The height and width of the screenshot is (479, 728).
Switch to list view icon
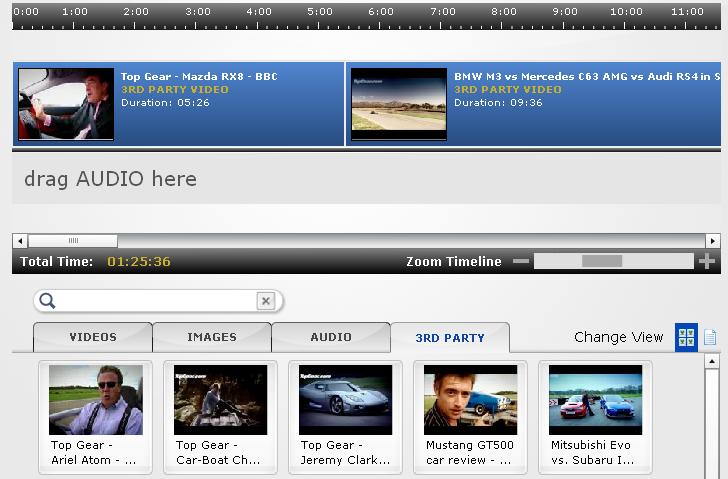point(710,337)
